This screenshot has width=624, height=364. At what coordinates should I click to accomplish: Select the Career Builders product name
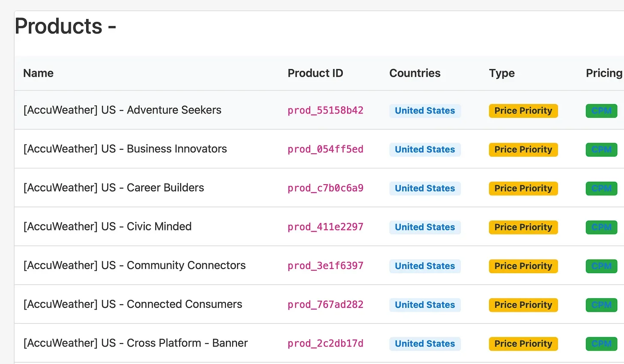click(114, 188)
